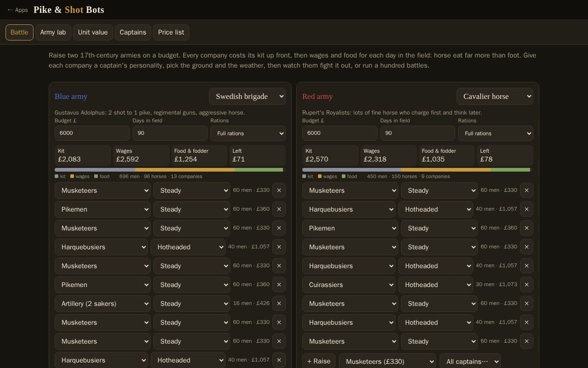Viewport: 588px width, 368px height.
Task: Open Blue army Rations dropdown
Action: coord(248,133)
